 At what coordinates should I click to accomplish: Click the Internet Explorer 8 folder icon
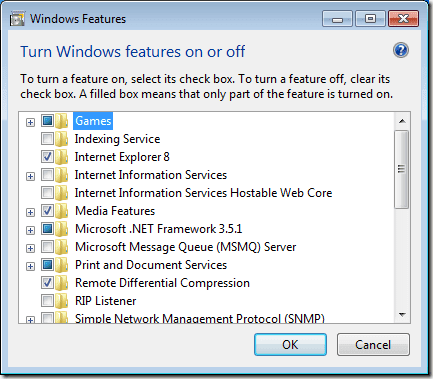62,157
